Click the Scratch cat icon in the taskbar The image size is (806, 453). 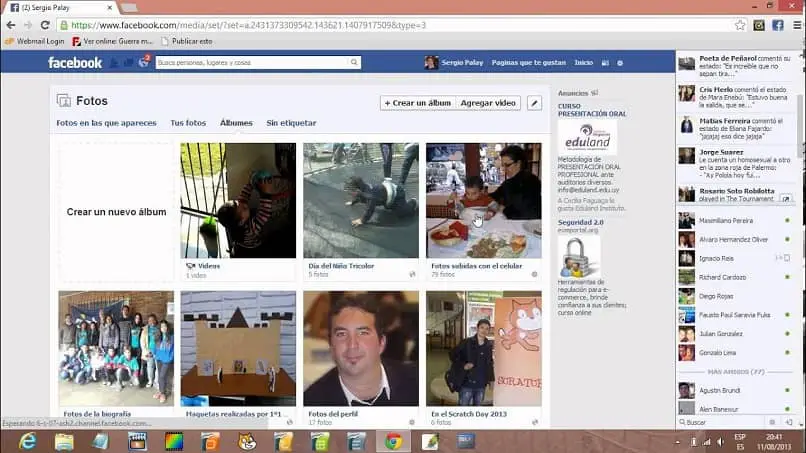click(x=246, y=441)
